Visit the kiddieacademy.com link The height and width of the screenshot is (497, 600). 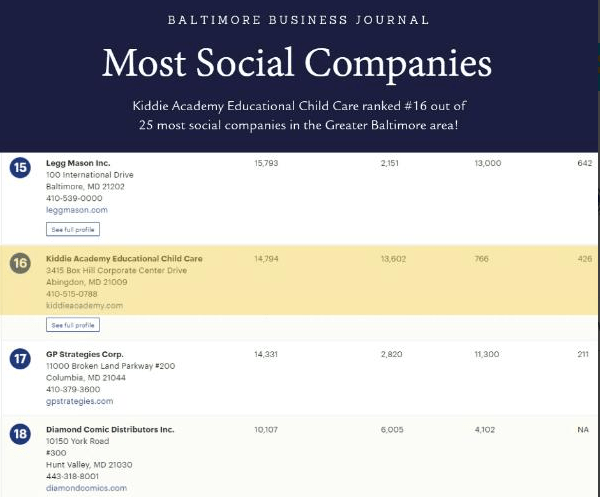(x=84, y=305)
